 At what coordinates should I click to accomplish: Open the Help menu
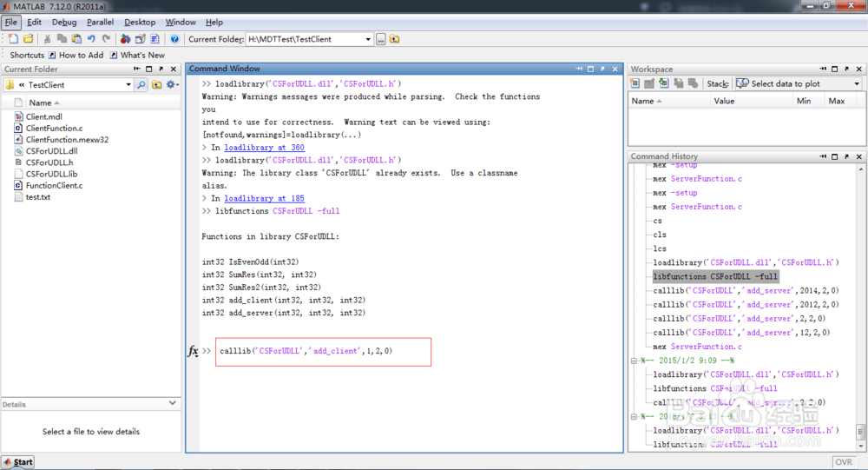point(214,23)
